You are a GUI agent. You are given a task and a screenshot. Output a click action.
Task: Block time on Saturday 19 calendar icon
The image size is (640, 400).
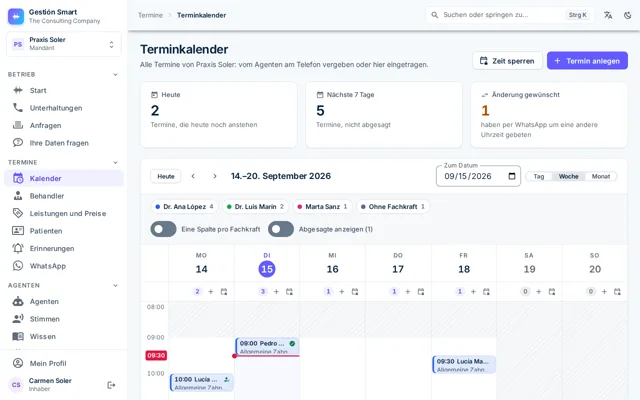point(552,291)
